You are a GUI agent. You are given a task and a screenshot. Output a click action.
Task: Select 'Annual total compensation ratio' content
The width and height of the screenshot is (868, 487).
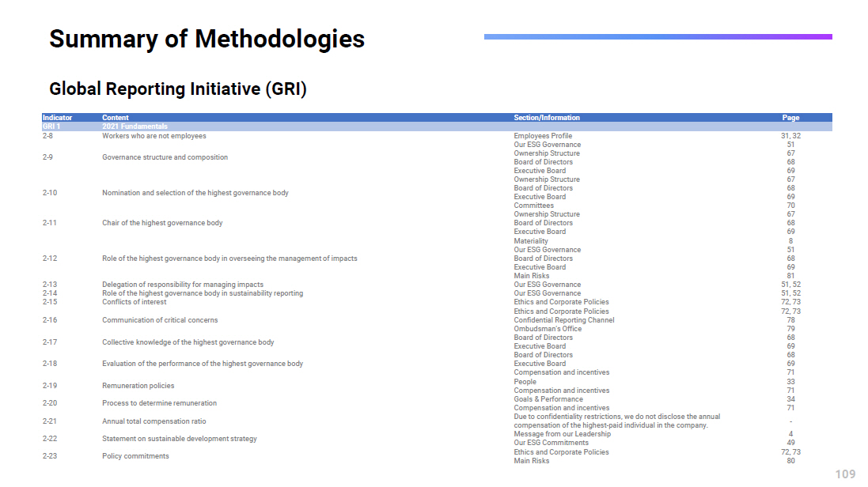pyautogui.click(x=154, y=421)
